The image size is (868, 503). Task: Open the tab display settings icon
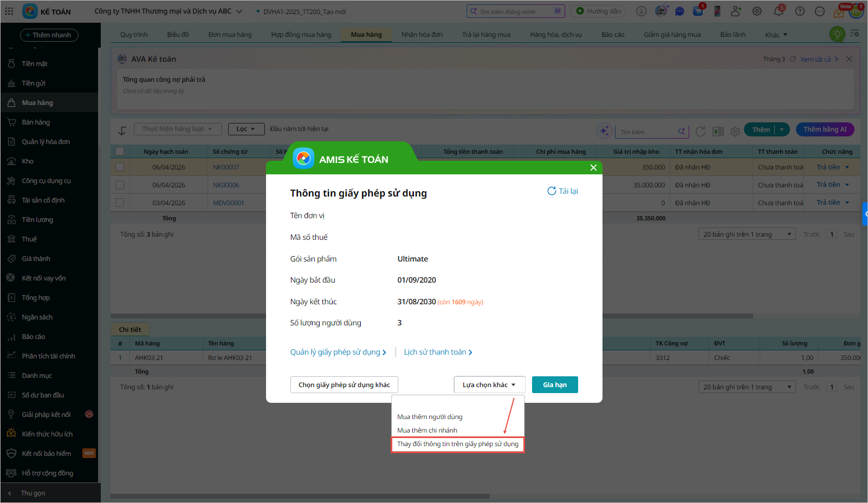(854, 34)
